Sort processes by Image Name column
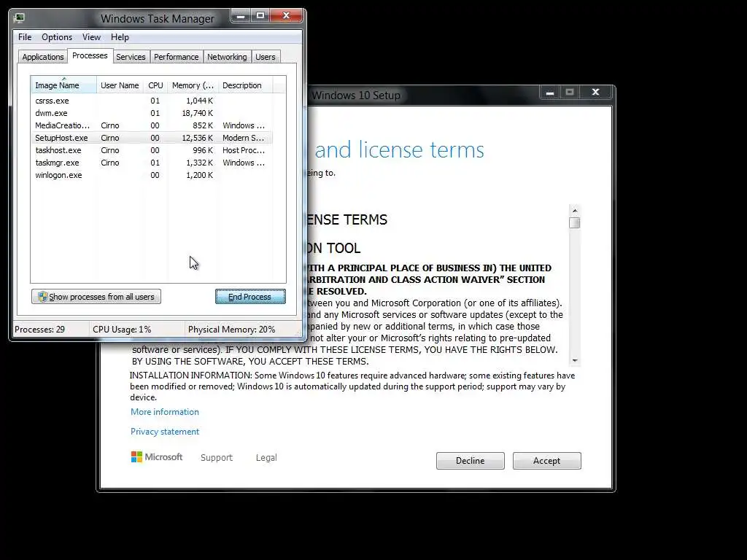747x560 pixels. (x=63, y=85)
